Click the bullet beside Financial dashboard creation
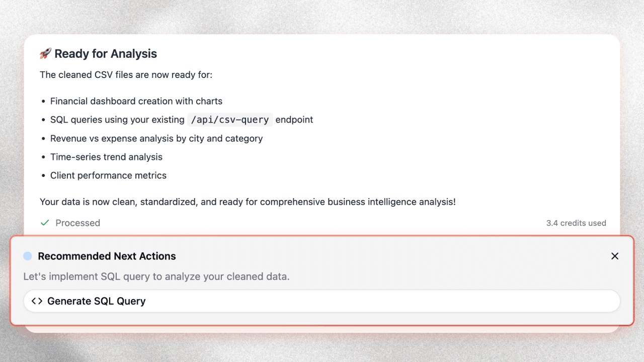644x362 pixels. pos(43,101)
